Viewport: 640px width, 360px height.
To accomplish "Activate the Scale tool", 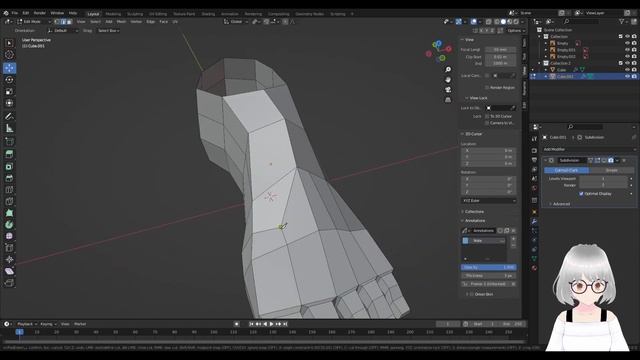I will click(x=9, y=91).
